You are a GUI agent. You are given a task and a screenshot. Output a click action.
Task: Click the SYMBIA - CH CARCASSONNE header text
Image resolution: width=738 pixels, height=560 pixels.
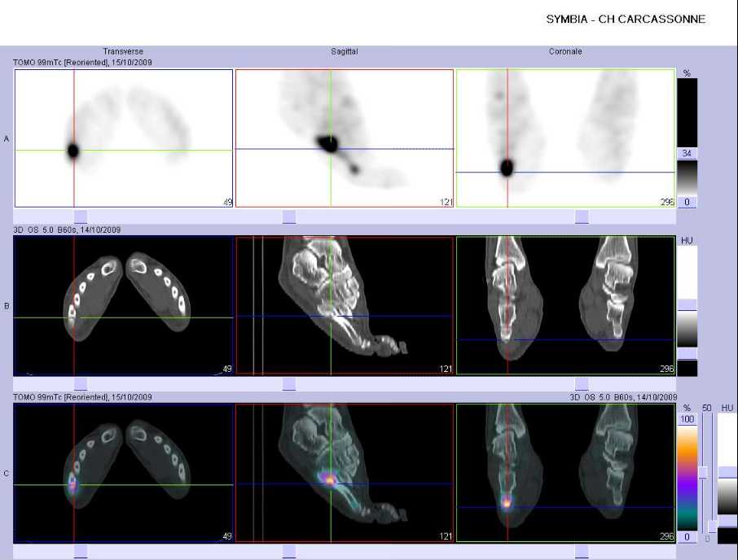tap(626, 20)
